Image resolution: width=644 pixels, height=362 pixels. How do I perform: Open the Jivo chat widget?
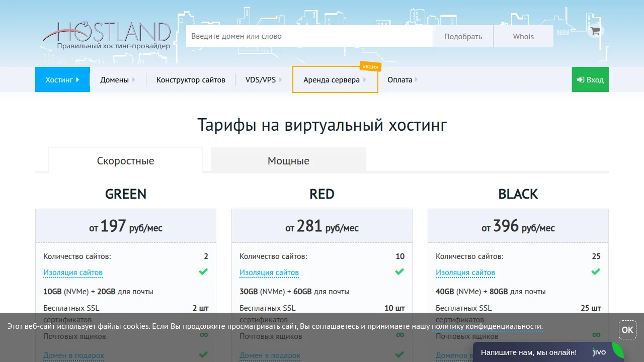pos(548,352)
